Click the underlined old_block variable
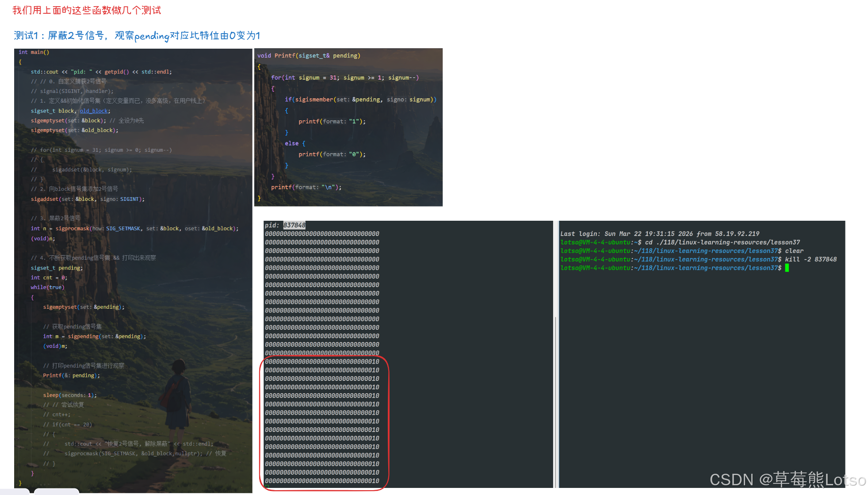868x495 pixels. point(94,111)
